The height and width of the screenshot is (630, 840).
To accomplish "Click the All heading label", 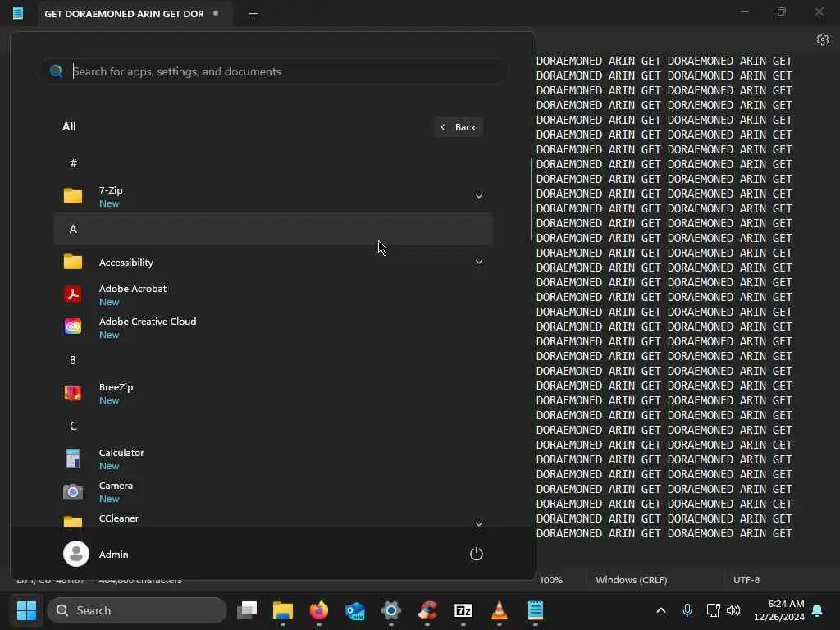I will click(x=69, y=126).
